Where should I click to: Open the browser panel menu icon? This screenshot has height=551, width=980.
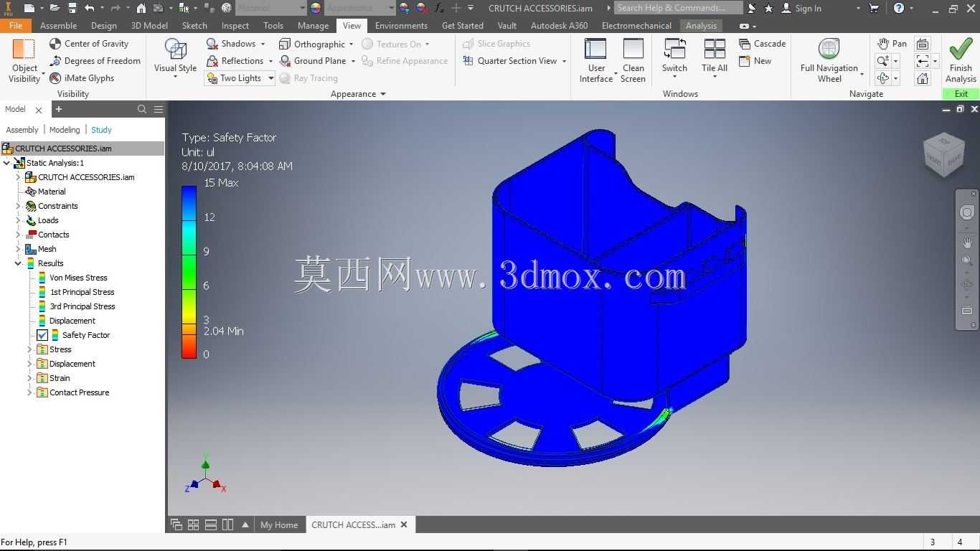[x=159, y=109]
